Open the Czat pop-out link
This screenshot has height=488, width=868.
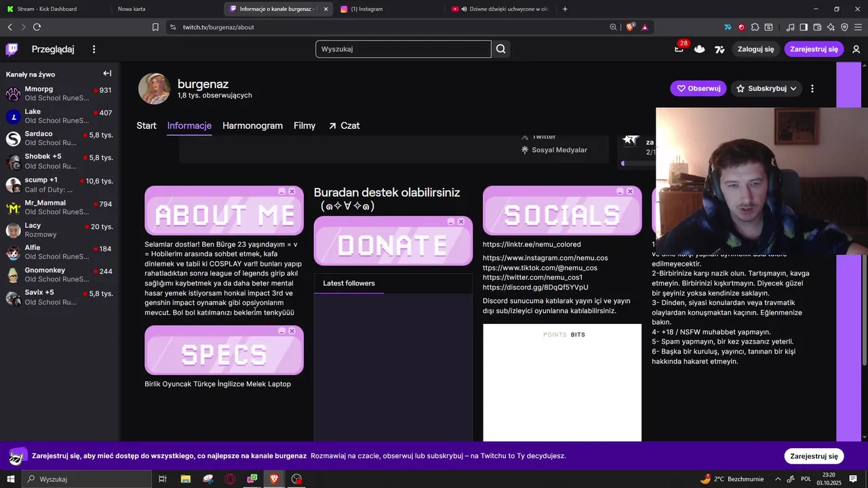tap(344, 125)
